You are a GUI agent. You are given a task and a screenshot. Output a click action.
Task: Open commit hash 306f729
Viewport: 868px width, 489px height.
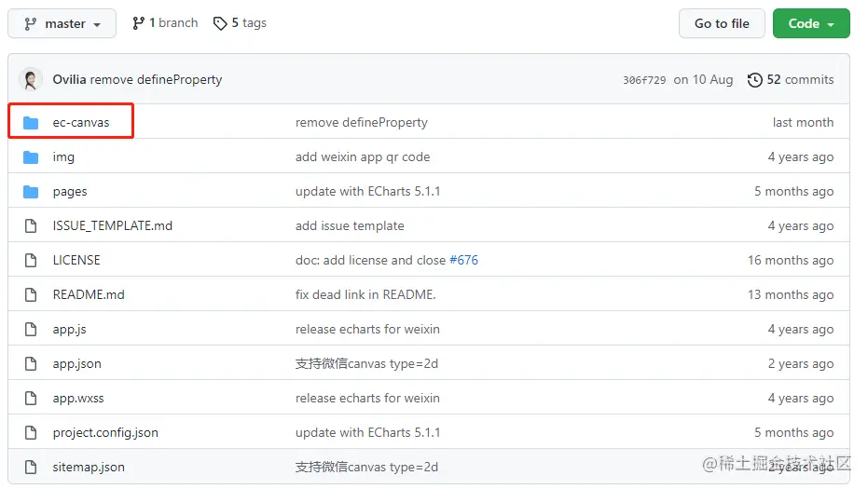tap(644, 80)
